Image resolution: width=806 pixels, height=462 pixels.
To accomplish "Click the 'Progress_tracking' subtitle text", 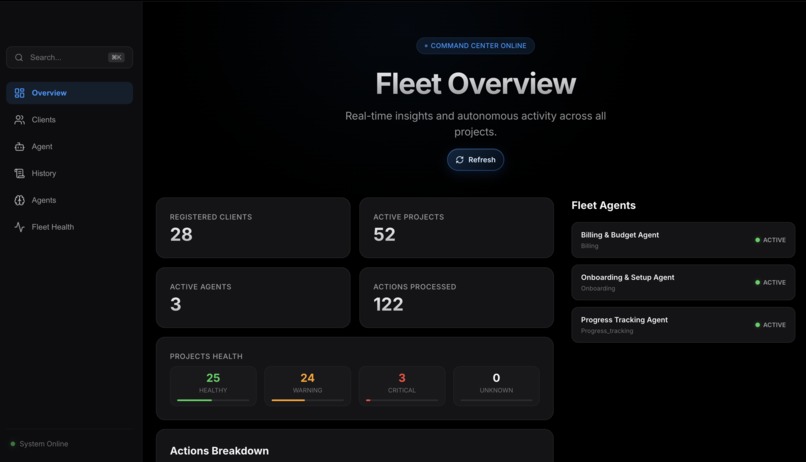I will [x=607, y=331].
